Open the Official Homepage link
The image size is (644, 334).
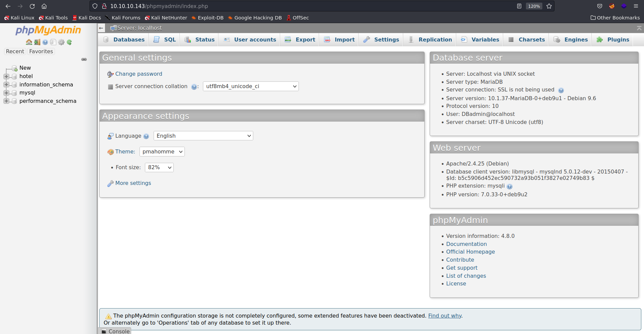(x=470, y=252)
